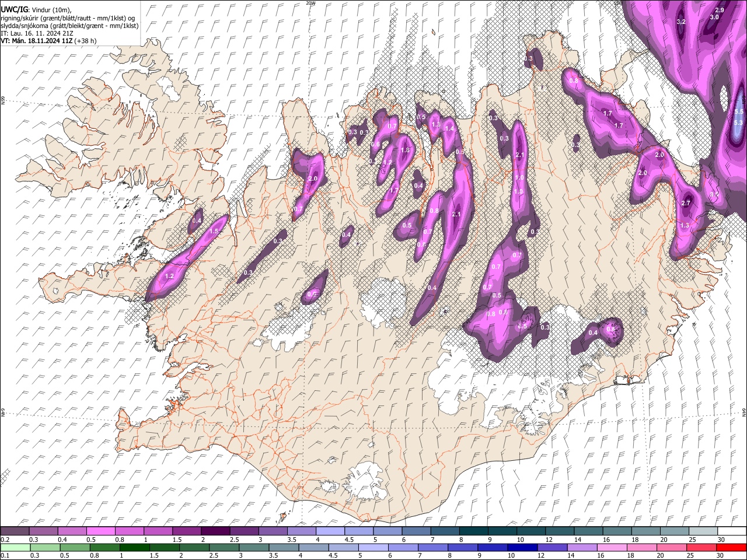Click the 1.8 snowfall value on the map

tap(405, 150)
